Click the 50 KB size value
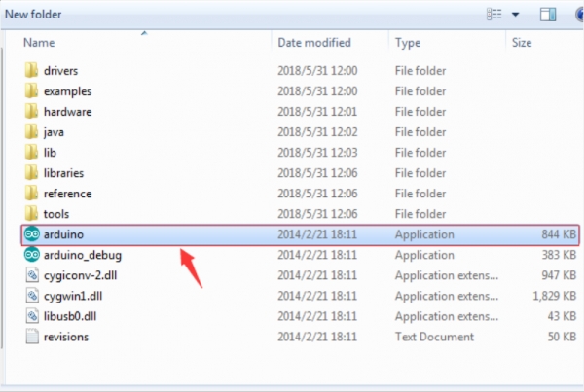584x392 pixels. click(x=562, y=337)
